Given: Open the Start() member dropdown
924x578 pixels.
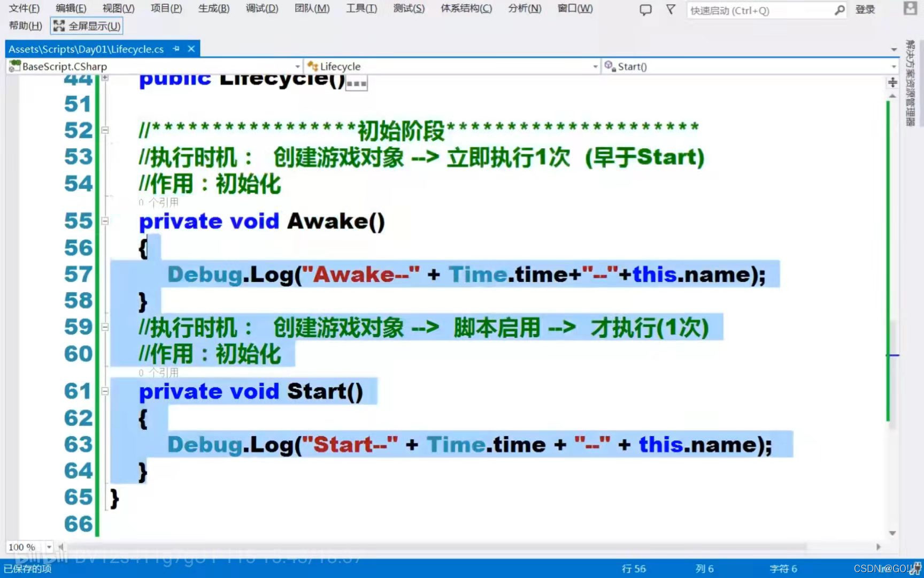Looking at the screenshot, I should [x=894, y=66].
